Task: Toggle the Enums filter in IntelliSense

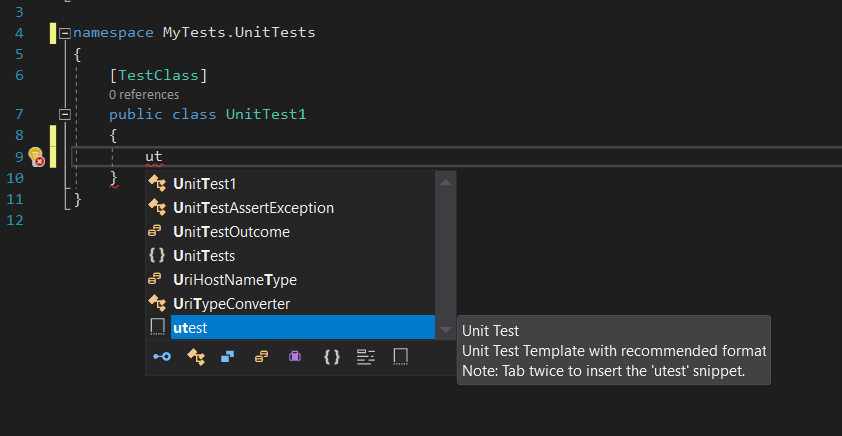Action: point(262,357)
